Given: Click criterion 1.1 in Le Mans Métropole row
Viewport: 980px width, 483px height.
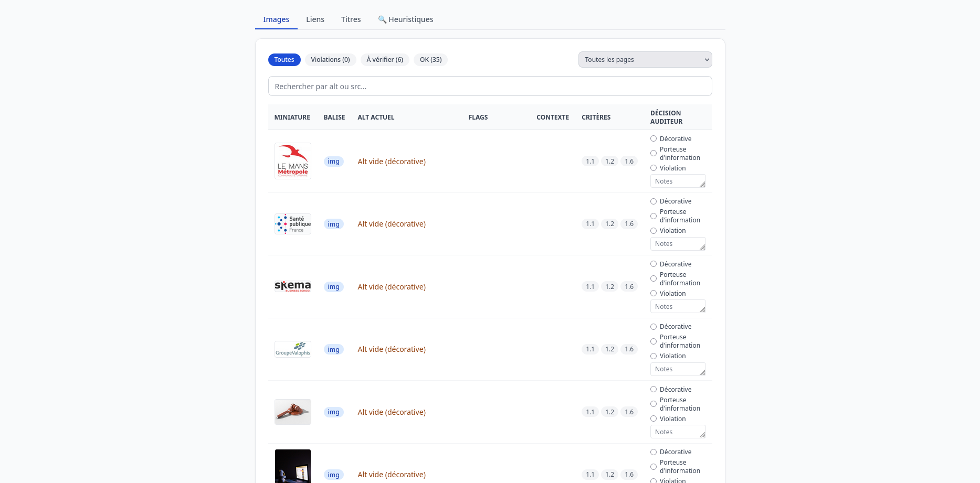Looking at the screenshot, I should pyautogui.click(x=590, y=162).
